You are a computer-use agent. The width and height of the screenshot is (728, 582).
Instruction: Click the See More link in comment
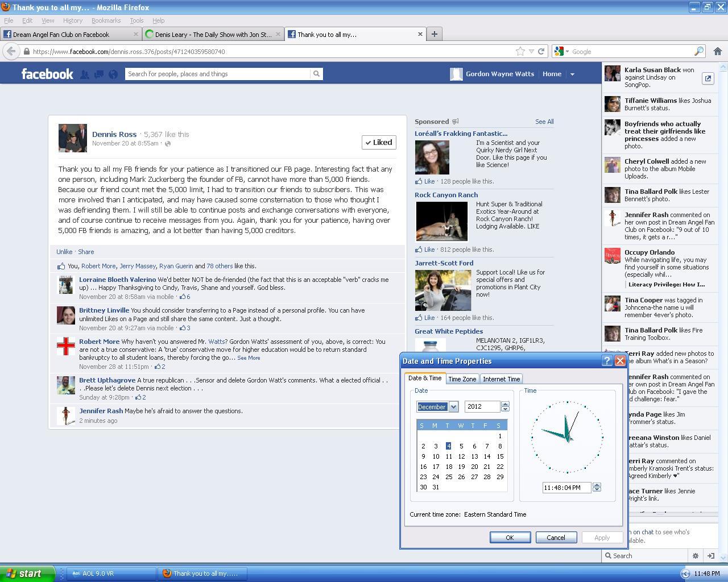[249, 358]
